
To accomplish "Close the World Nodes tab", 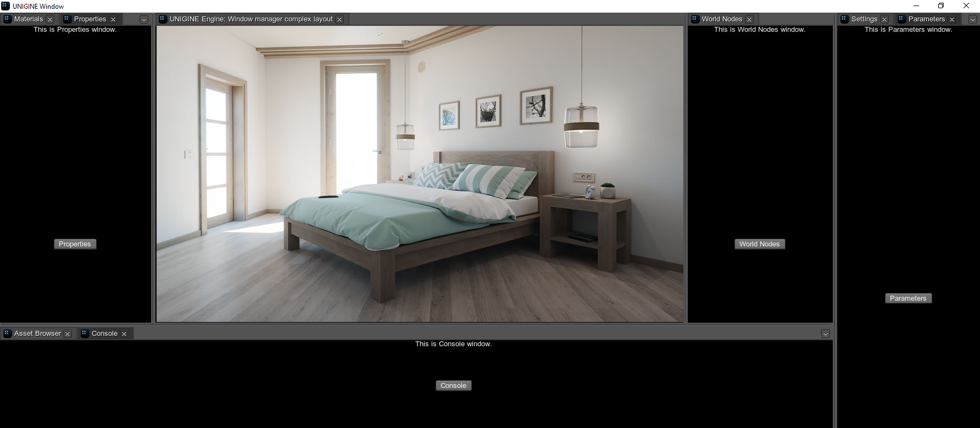I will tap(749, 19).
